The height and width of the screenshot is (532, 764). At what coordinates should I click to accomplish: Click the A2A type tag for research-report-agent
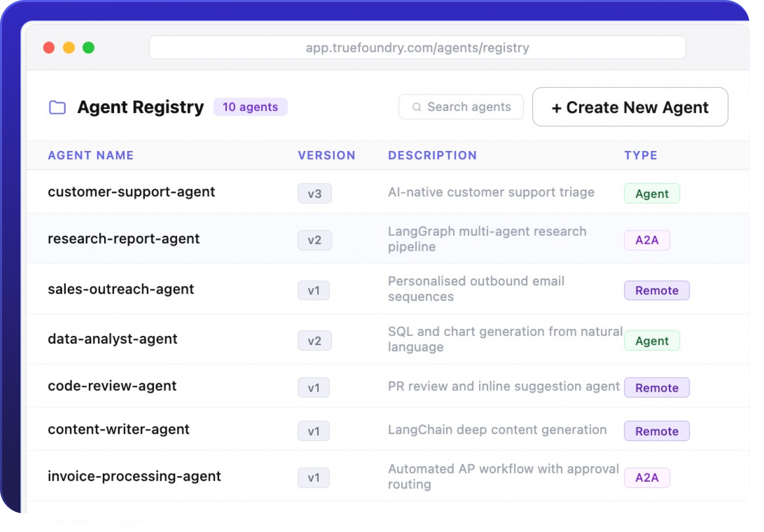pos(647,240)
